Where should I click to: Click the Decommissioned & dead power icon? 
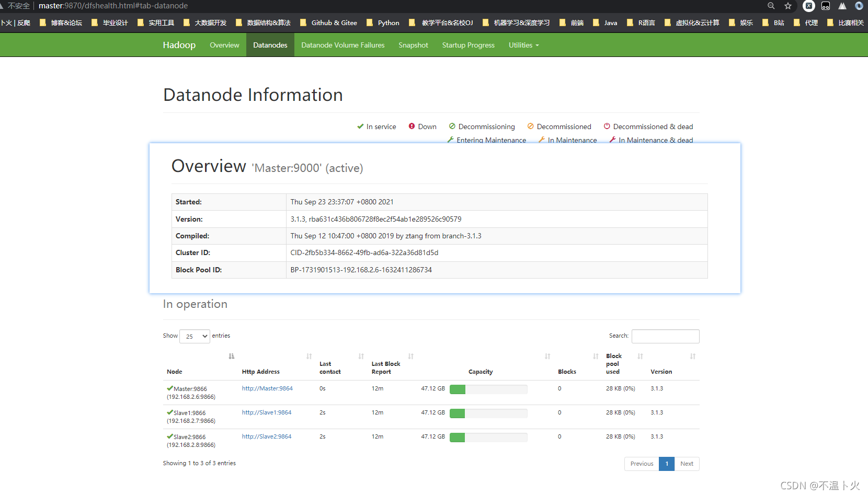(x=607, y=126)
